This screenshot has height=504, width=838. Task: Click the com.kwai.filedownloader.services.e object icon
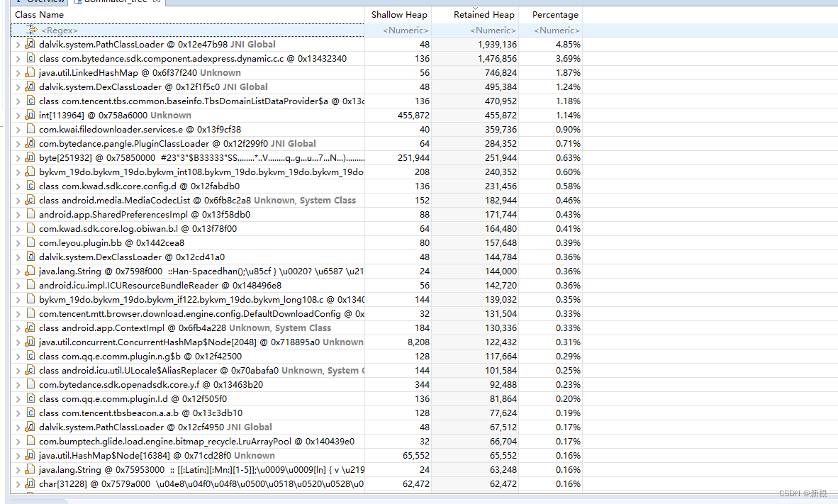tap(30, 129)
